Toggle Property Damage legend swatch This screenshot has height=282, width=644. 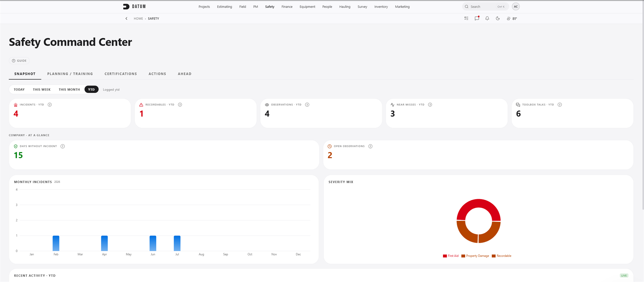click(463, 256)
